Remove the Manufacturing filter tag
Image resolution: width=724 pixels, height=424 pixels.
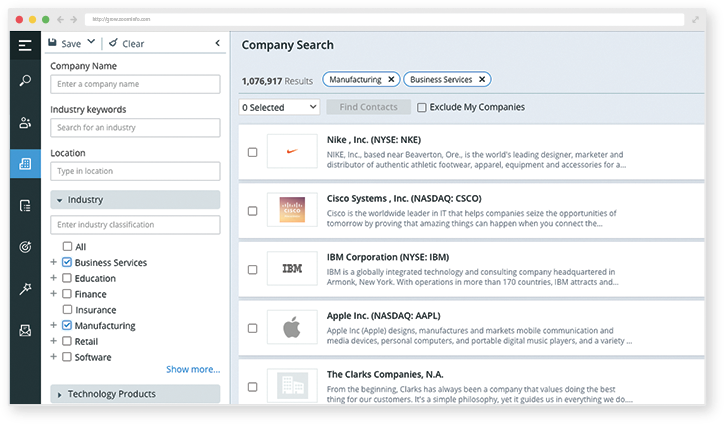tap(391, 79)
